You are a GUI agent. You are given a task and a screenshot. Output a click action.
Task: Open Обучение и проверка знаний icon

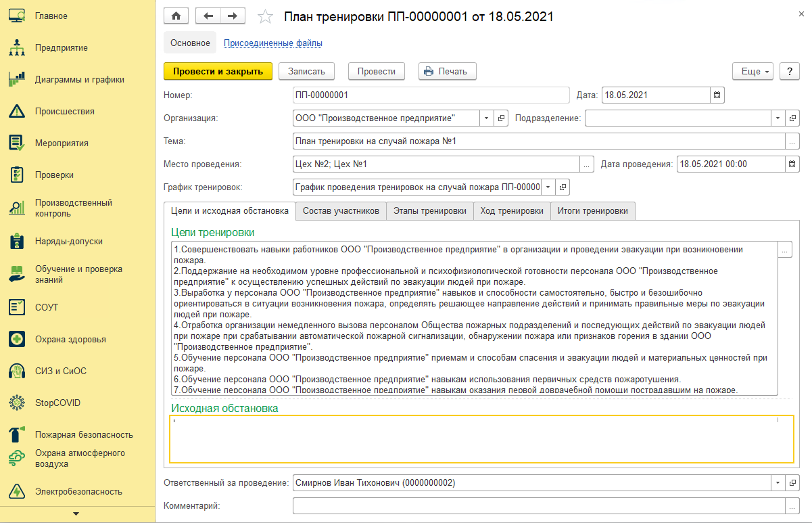tap(17, 274)
